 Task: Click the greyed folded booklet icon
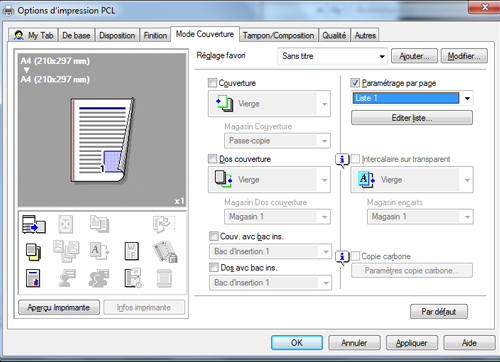(x=163, y=224)
